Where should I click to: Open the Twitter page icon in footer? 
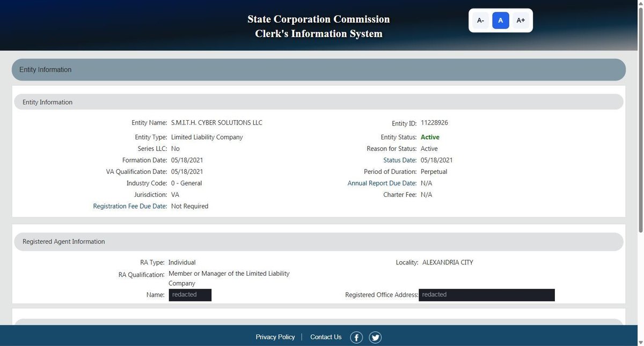tap(375, 337)
